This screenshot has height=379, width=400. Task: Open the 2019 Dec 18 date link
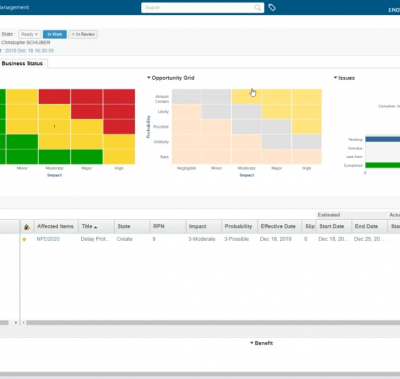pos(29,51)
